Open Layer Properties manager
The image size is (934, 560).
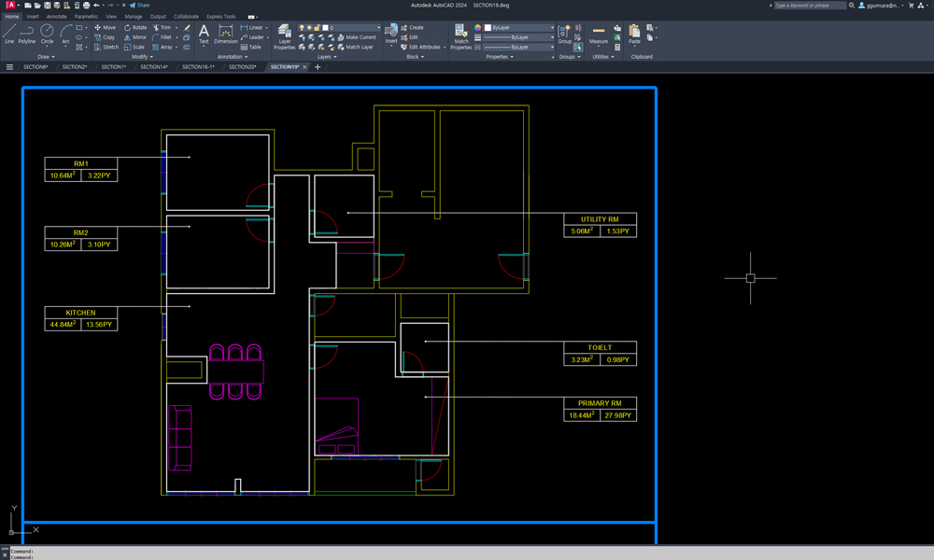pyautogui.click(x=284, y=37)
